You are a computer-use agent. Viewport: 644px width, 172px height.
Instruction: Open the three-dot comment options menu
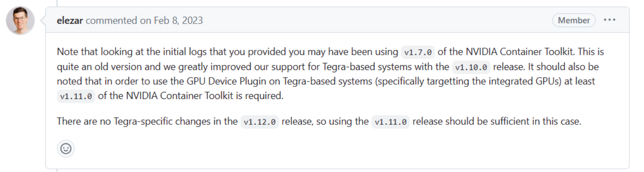coord(610,20)
